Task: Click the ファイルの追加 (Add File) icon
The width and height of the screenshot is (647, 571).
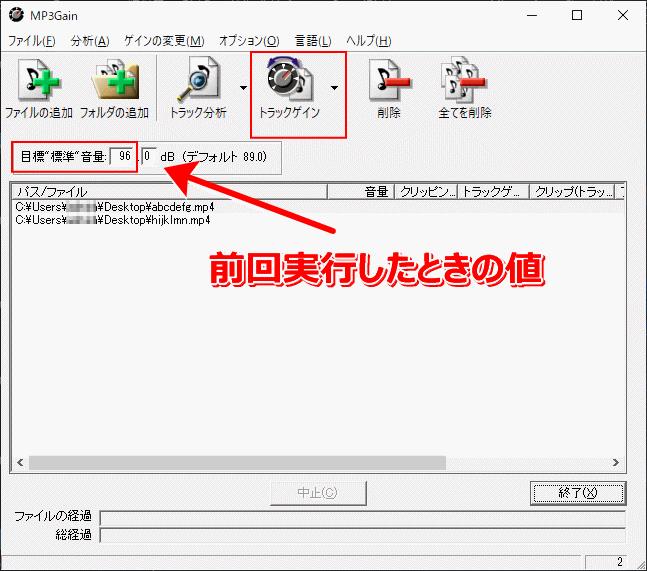Action: [x=39, y=89]
